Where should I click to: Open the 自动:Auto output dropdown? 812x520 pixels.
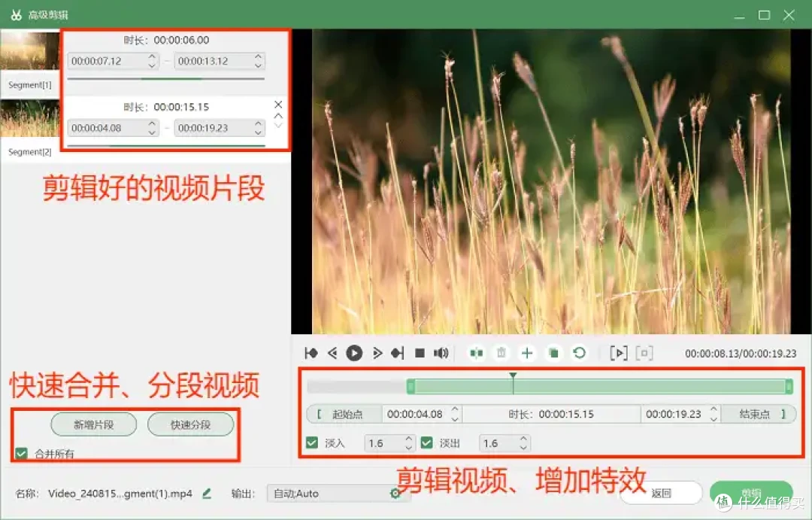coord(339,494)
